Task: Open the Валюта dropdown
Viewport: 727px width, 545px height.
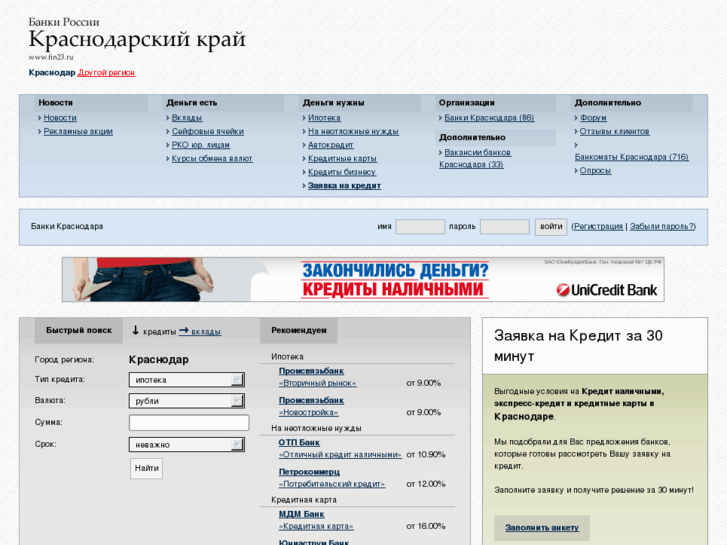Action: click(x=186, y=401)
